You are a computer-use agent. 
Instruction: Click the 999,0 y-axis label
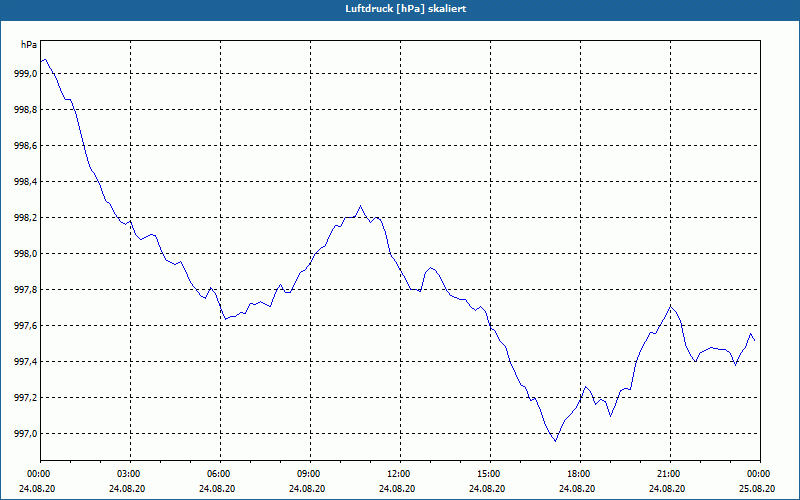[26, 74]
